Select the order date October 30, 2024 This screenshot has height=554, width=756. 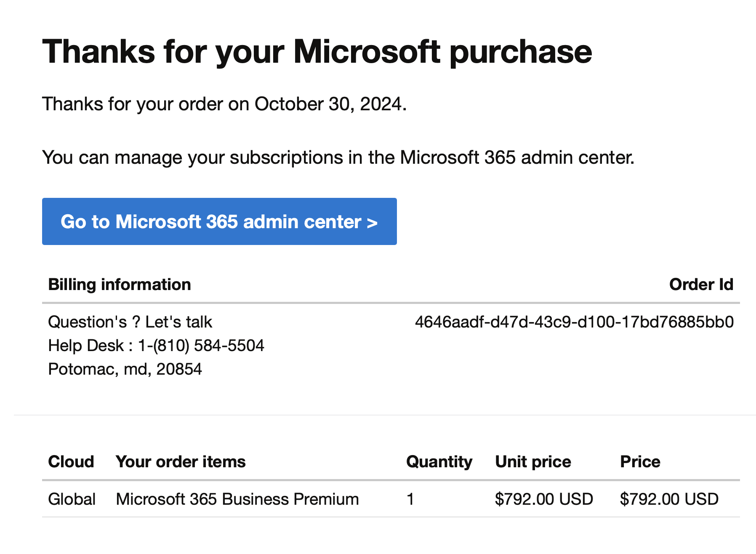330,104
